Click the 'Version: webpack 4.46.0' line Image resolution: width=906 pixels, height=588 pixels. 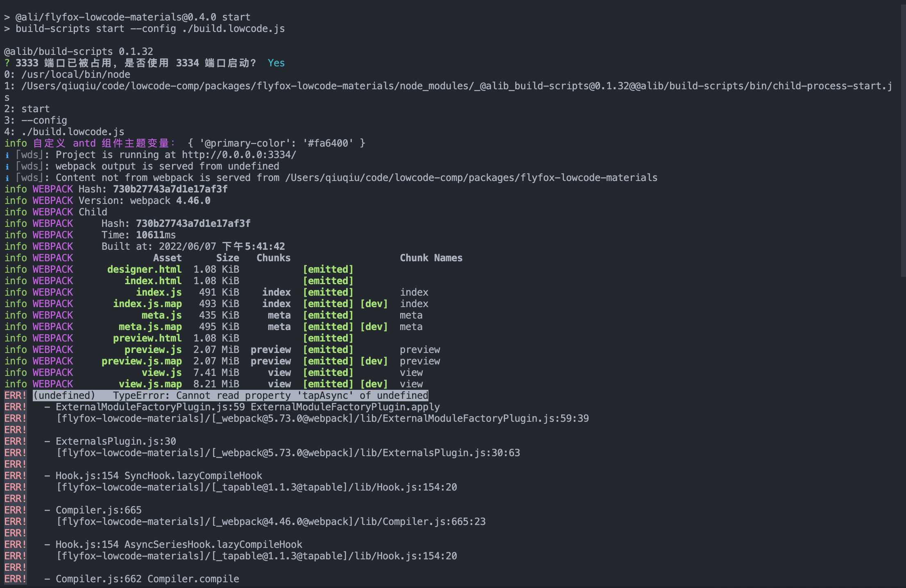click(145, 201)
